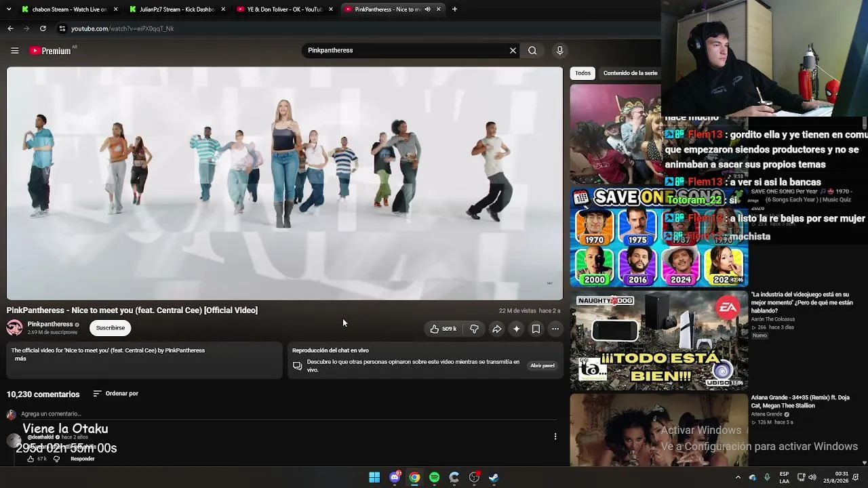This screenshot has width=868, height=488.
Task: Open the Save One Song quiz thumbnail
Action: click(x=658, y=237)
